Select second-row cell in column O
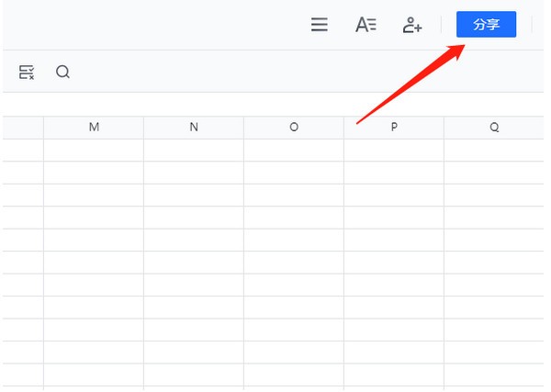 coord(294,173)
